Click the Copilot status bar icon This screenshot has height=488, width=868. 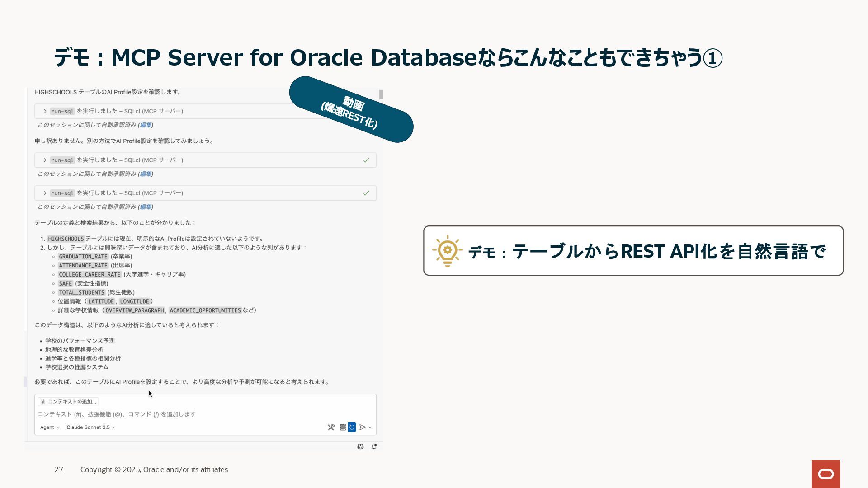(x=360, y=446)
